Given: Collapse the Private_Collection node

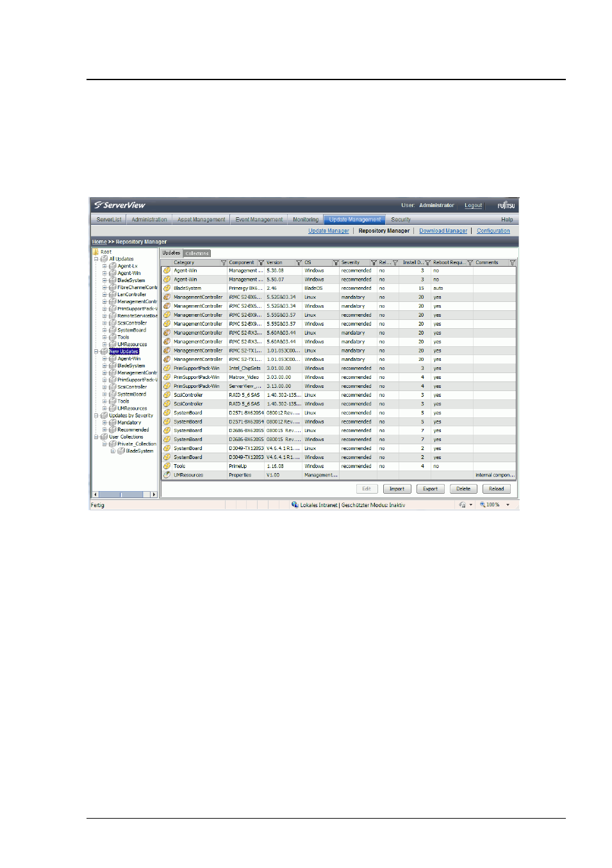Looking at the screenshot, I should [x=105, y=444].
